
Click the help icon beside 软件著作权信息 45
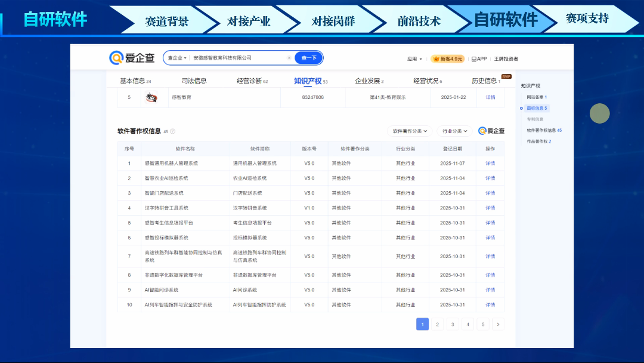pos(173,131)
